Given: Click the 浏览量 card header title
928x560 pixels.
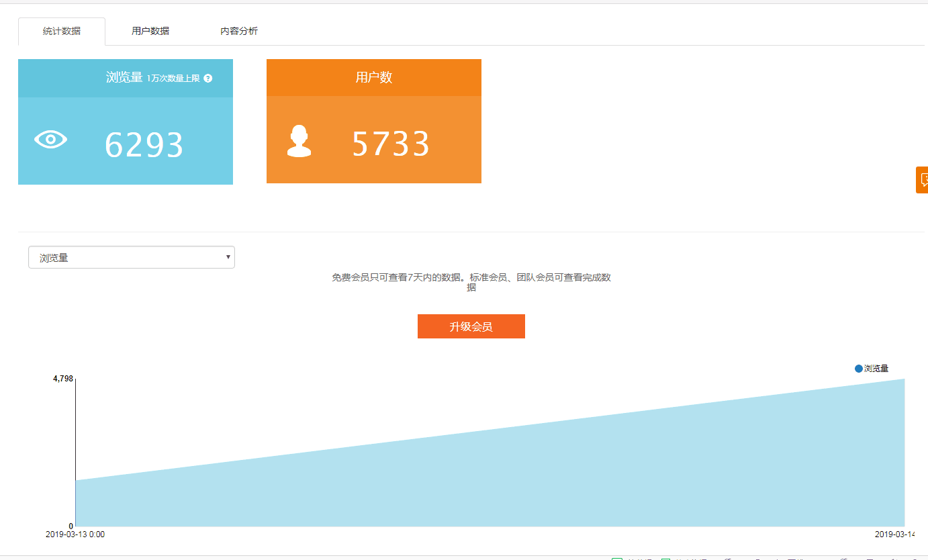Looking at the screenshot, I should point(124,78).
